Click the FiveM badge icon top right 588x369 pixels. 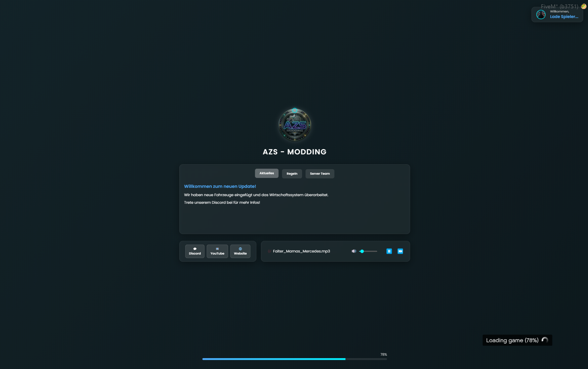tap(584, 6)
